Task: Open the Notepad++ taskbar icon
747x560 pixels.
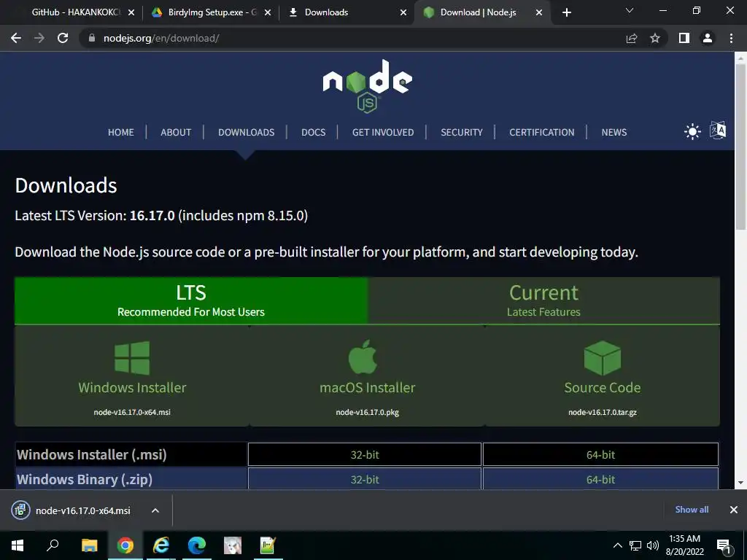Action: 268,545
